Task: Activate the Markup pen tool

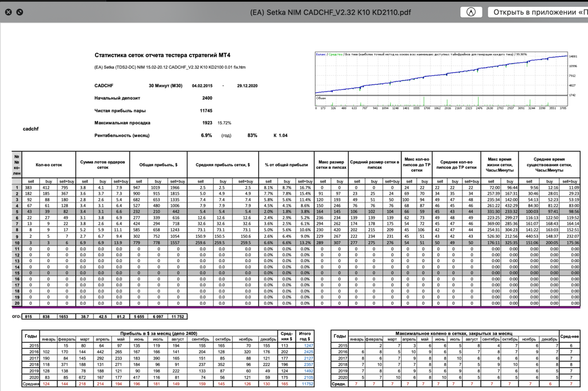Action: (x=471, y=12)
